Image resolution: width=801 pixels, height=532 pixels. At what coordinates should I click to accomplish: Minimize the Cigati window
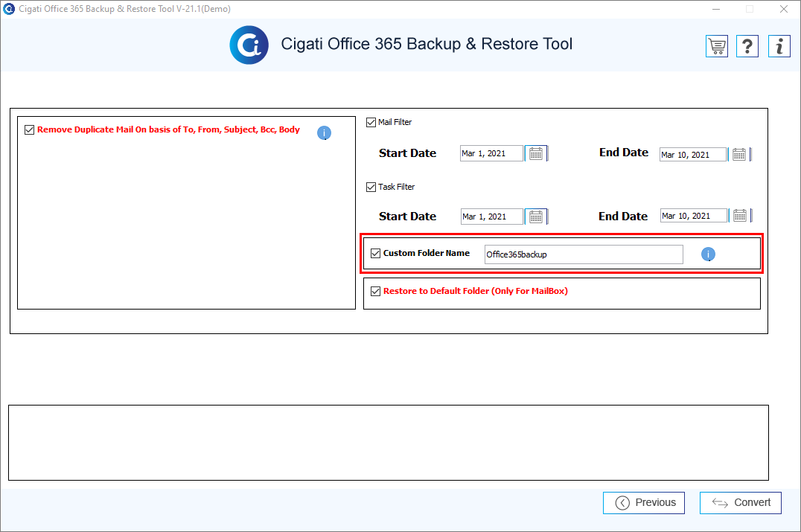click(716, 9)
